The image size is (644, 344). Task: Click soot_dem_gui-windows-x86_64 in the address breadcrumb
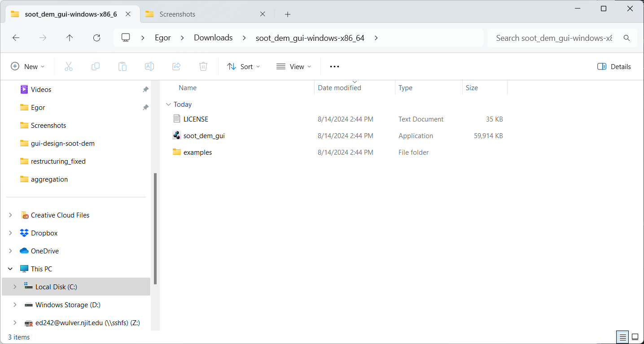(x=310, y=38)
